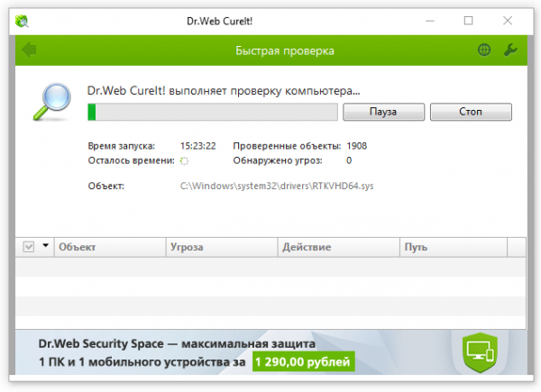Click the 1 290,00 рублей price label
Screen dimensions: 541x392
pos(303,361)
